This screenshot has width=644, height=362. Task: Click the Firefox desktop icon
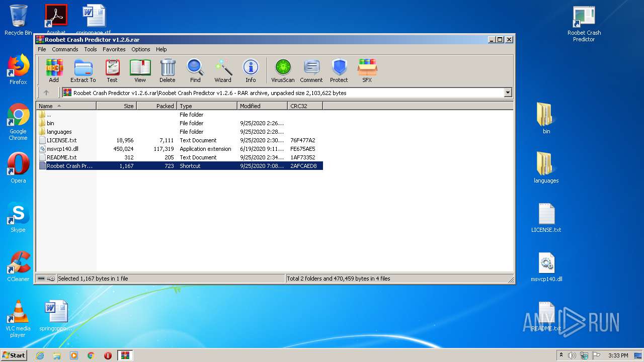[18, 69]
